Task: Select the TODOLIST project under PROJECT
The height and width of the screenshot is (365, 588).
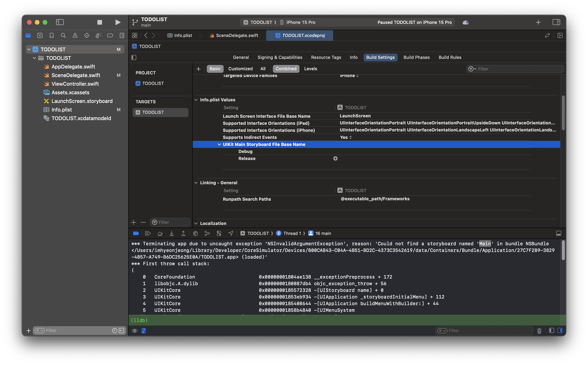Action: pos(153,83)
